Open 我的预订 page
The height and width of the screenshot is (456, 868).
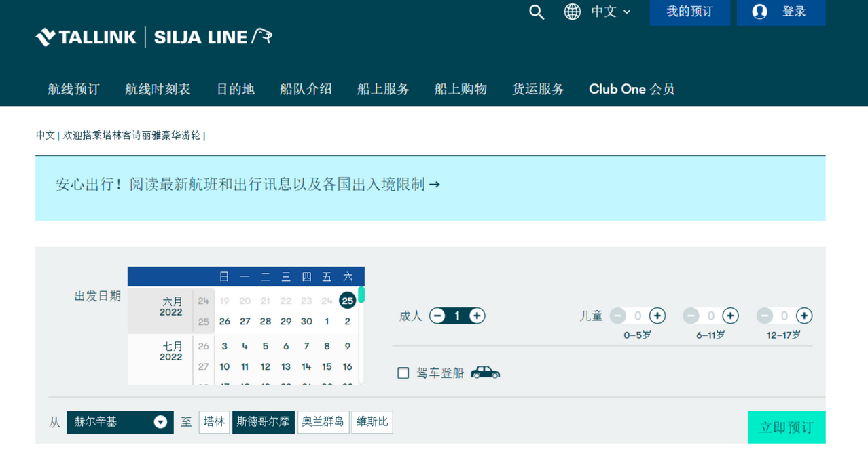689,12
